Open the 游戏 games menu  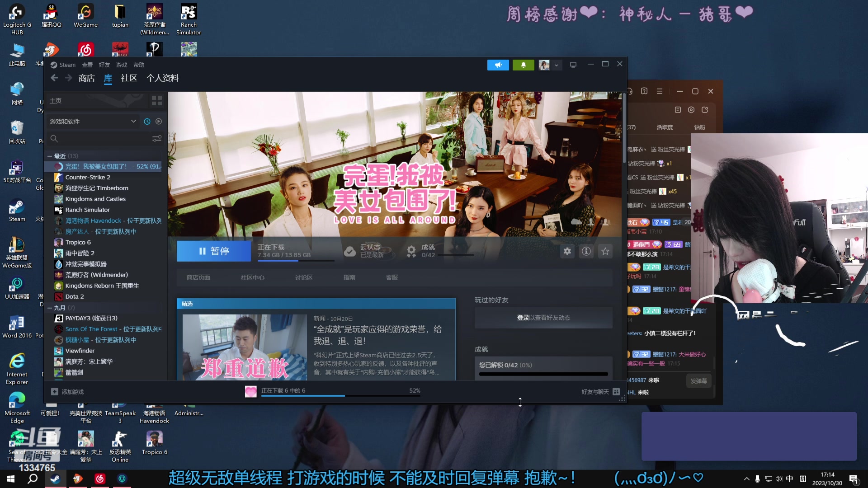pos(122,65)
